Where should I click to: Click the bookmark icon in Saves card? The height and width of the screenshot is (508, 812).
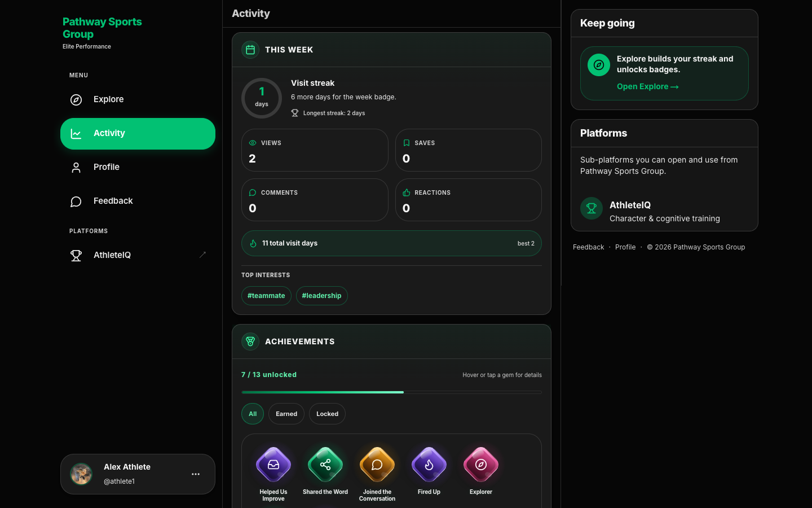[407, 143]
